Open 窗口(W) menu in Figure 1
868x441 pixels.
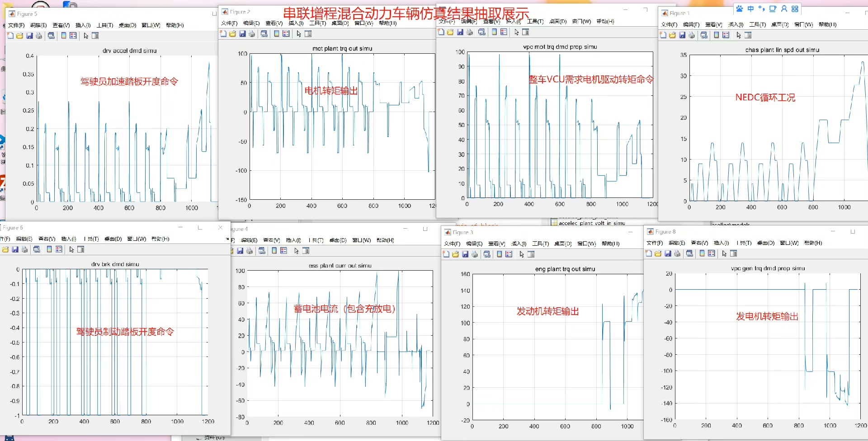[x=803, y=24]
